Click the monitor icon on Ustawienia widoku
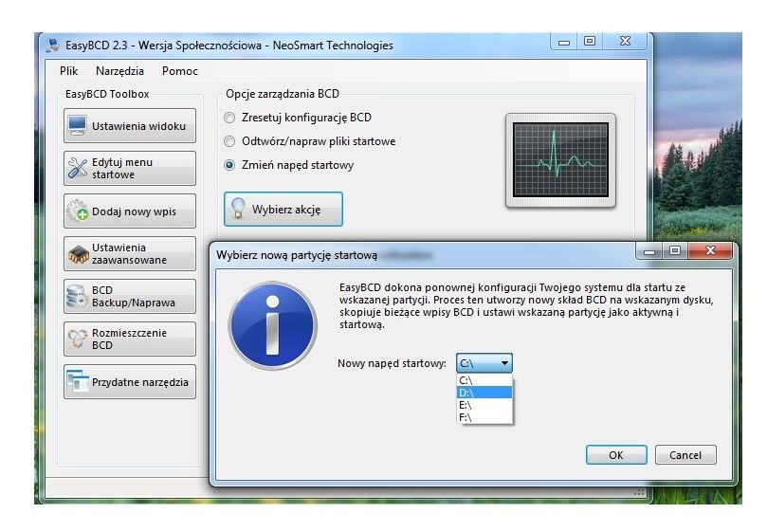This screenshot has width=767, height=532. 78,126
